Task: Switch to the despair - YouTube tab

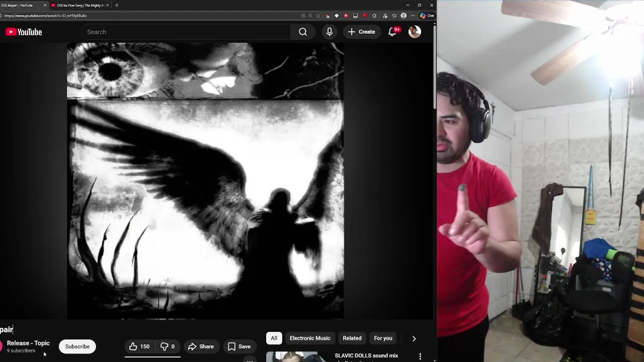Action: pyautogui.click(x=23, y=5)
